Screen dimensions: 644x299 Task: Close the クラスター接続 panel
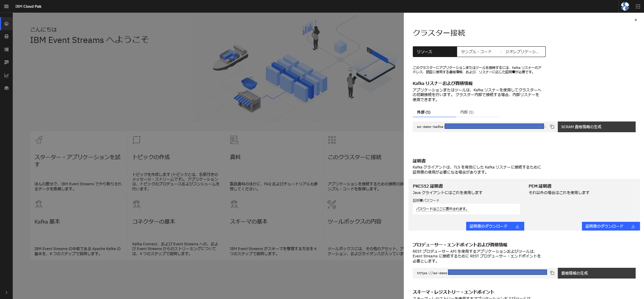coord(636,20)
